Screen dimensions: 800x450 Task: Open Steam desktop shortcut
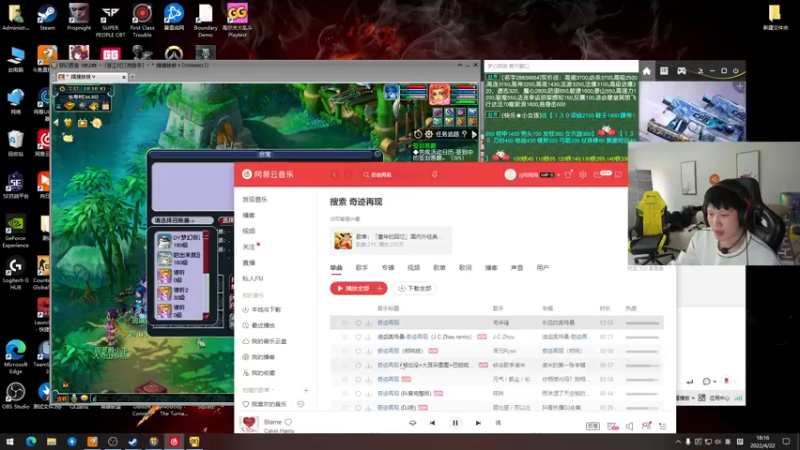47,18
